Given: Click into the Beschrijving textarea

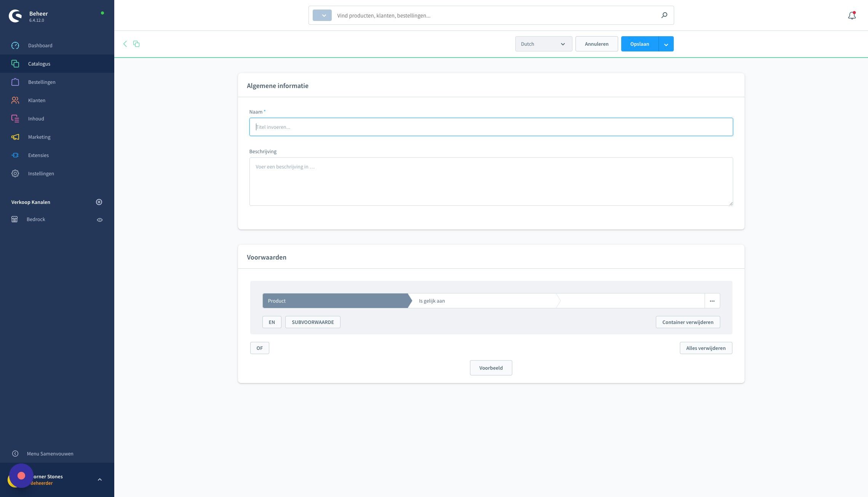Looking at the screenshot, I should (x=491, y=181).
